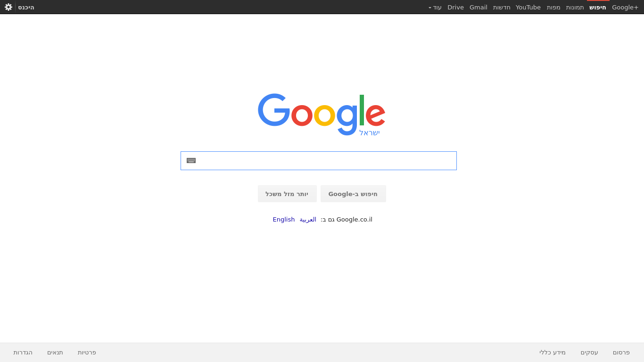Select the חיפוש search tab
The height and width of the screenshot is (362, 644).
pos(598,8)
